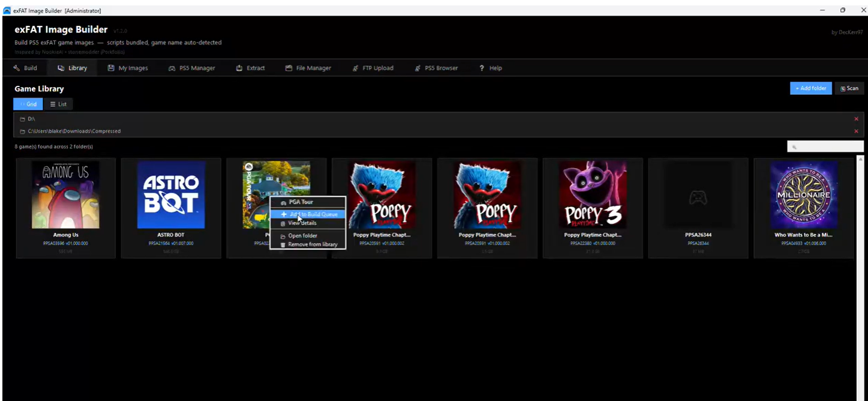Open the File Manager tab
868x401 pixels.
[308, 68]
